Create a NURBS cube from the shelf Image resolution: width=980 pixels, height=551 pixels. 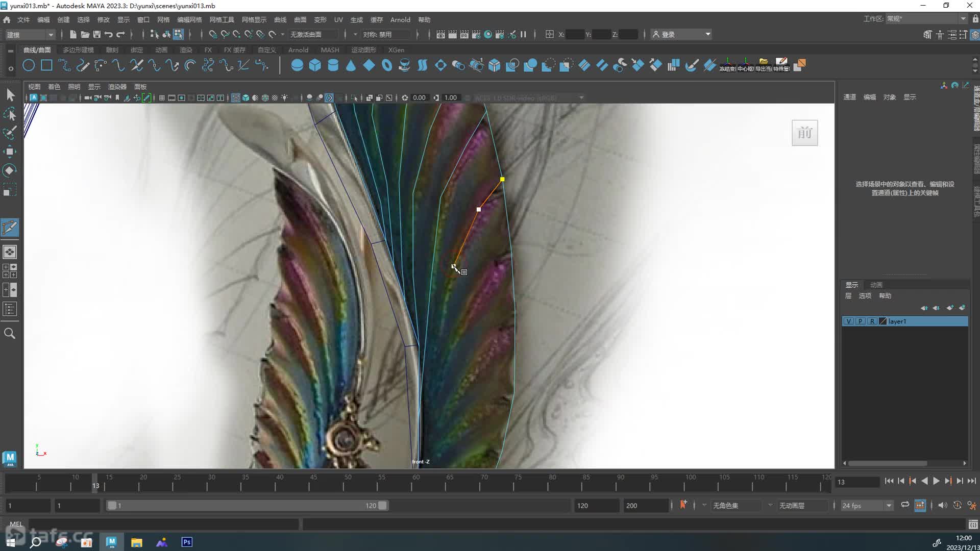click(315, 65)
